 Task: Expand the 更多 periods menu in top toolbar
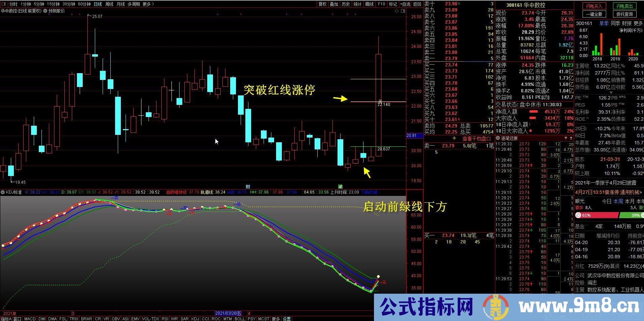(x=148, y=4)
